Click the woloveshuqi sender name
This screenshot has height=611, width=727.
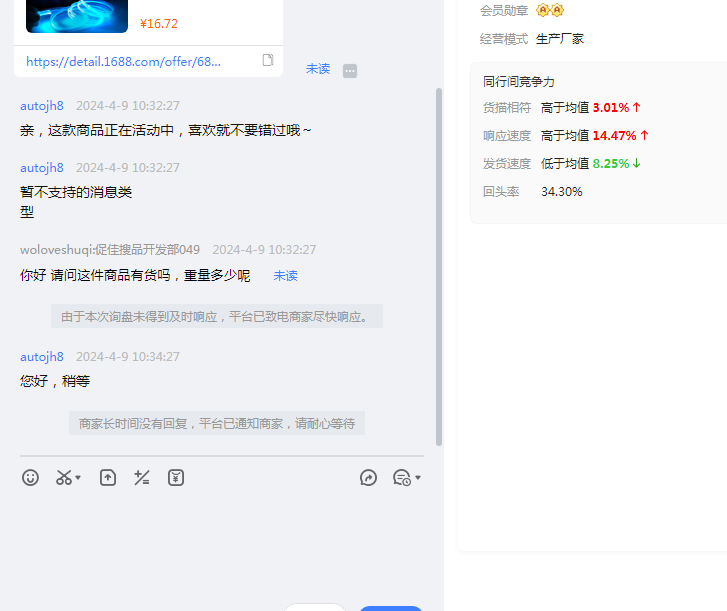[110, 250]
